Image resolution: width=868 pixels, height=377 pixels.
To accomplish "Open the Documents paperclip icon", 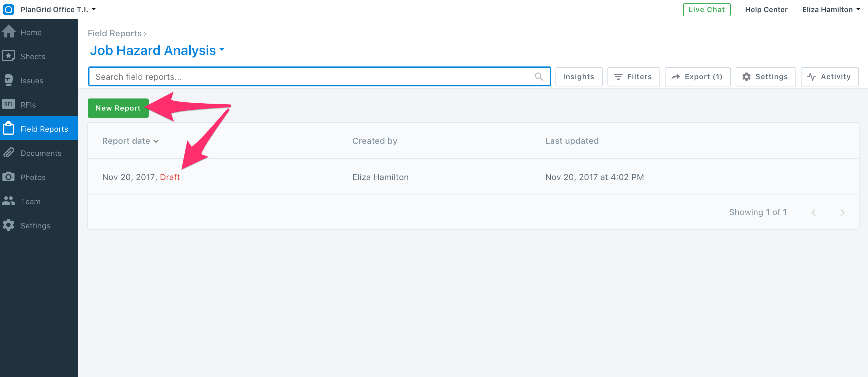I will 8,153.
